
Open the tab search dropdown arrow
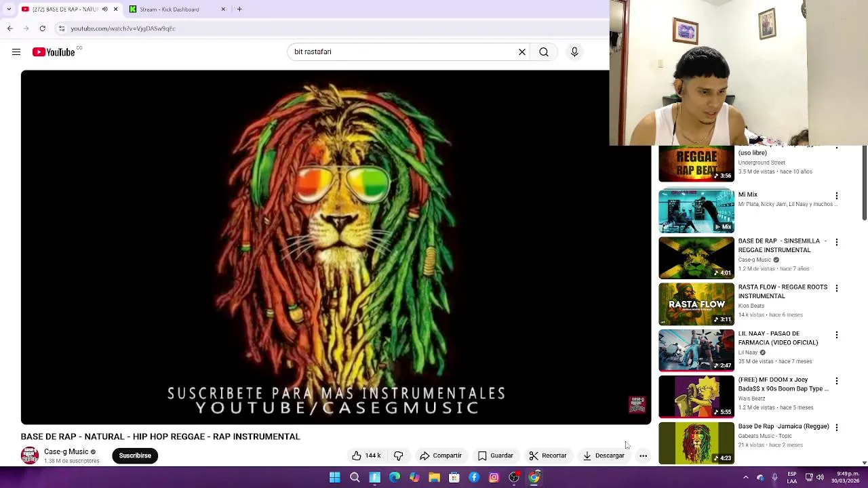click(x=9, y=9)
